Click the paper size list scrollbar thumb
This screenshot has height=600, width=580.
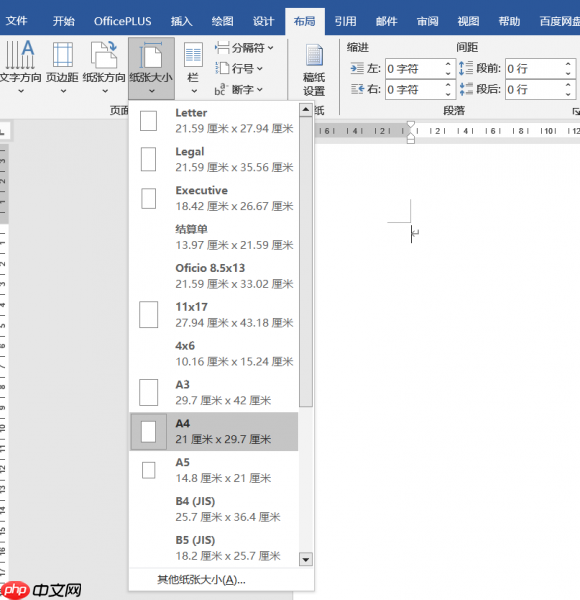306,262
